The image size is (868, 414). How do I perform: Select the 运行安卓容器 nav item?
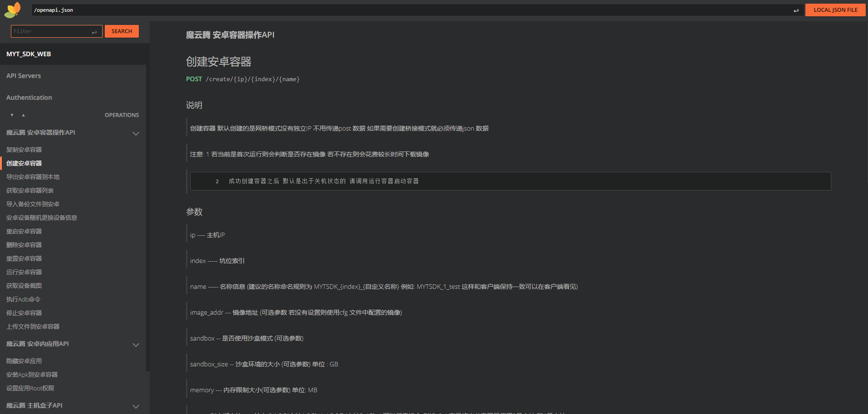coord(24,272)
